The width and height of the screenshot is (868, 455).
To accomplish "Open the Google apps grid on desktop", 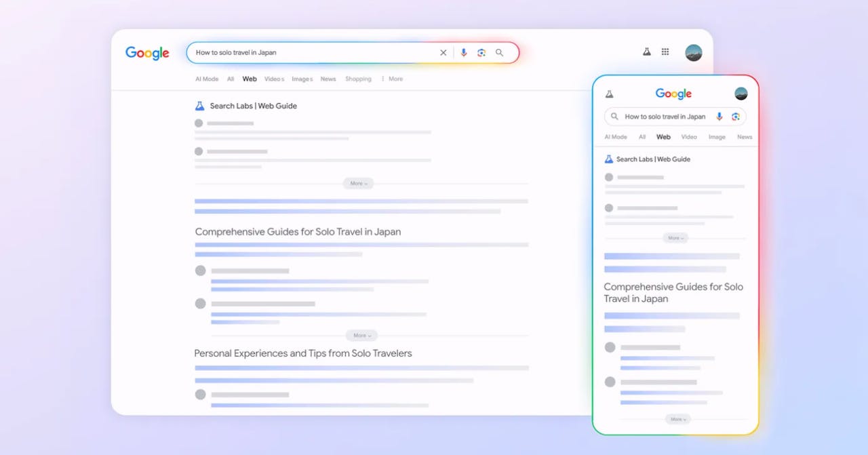I will click(665, 52).
